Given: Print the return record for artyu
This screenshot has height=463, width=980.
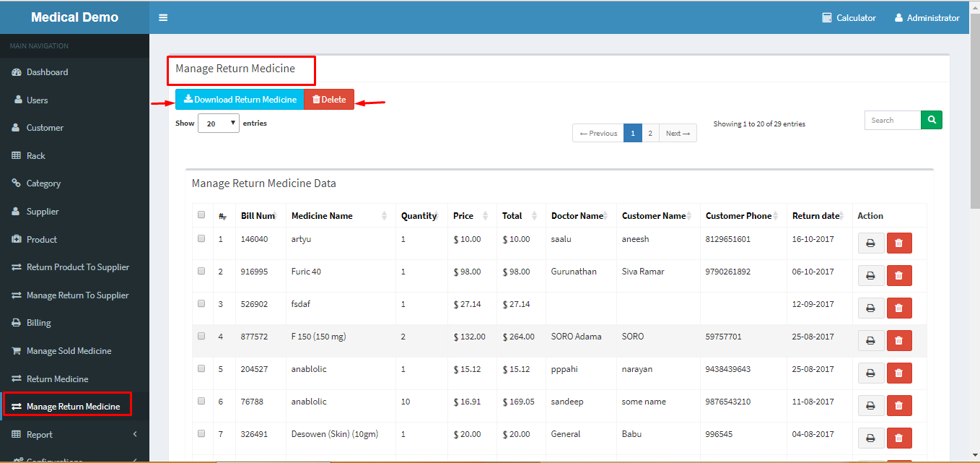Looking at the screenshot, I should pyautogui.click(x=870, y=243).
